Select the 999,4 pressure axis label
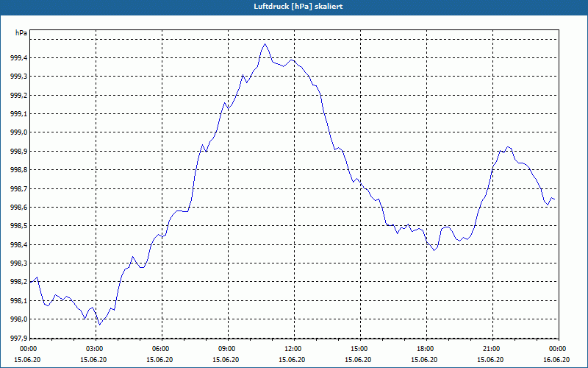Screen dimensions: 588x368 point(19,58)
